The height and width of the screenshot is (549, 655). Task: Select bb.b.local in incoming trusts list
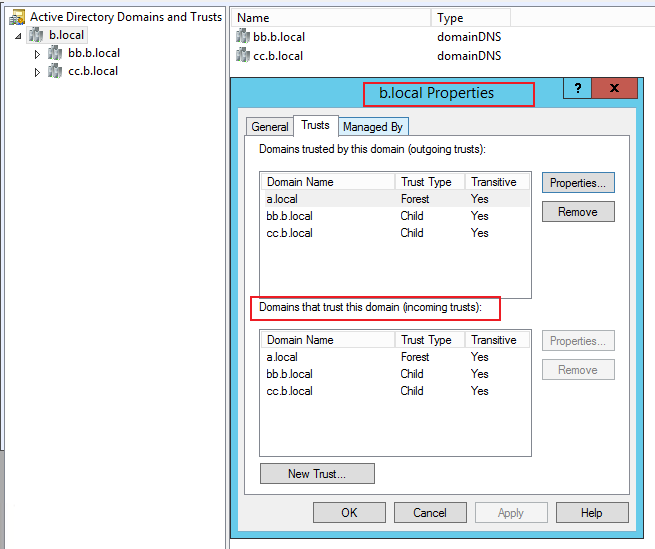coord(395,374)
